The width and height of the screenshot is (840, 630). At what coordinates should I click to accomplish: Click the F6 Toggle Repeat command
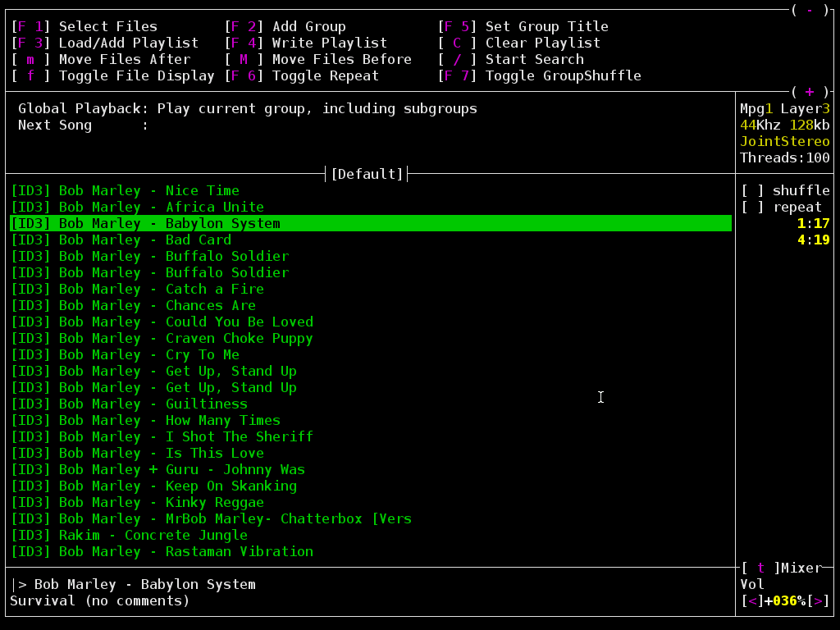[x=302, y=76]
